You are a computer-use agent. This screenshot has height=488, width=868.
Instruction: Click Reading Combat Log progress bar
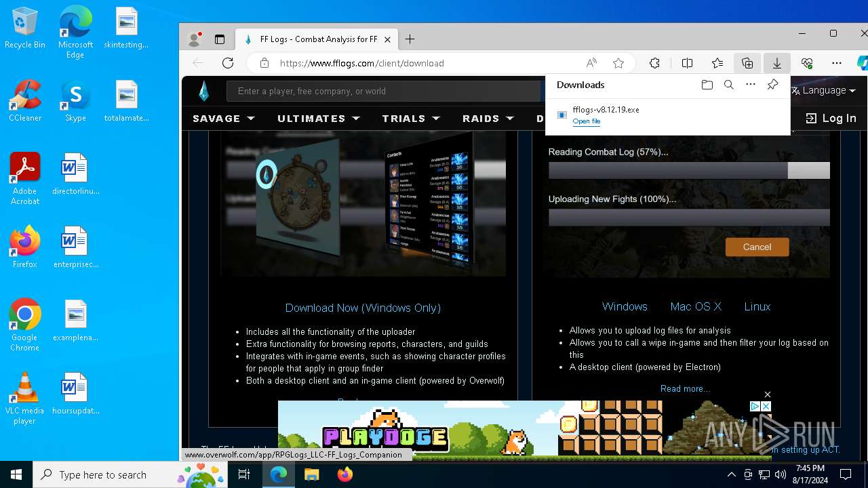coord(689,170)
